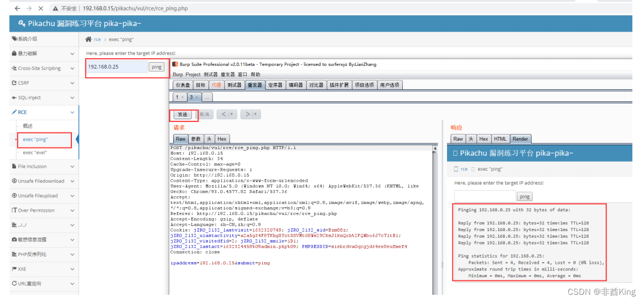The width and height of the screenshot is (644, 302).
Task: Collapse the RCE sidebar section
Action: pyautogui.click(x=44, y=112)
